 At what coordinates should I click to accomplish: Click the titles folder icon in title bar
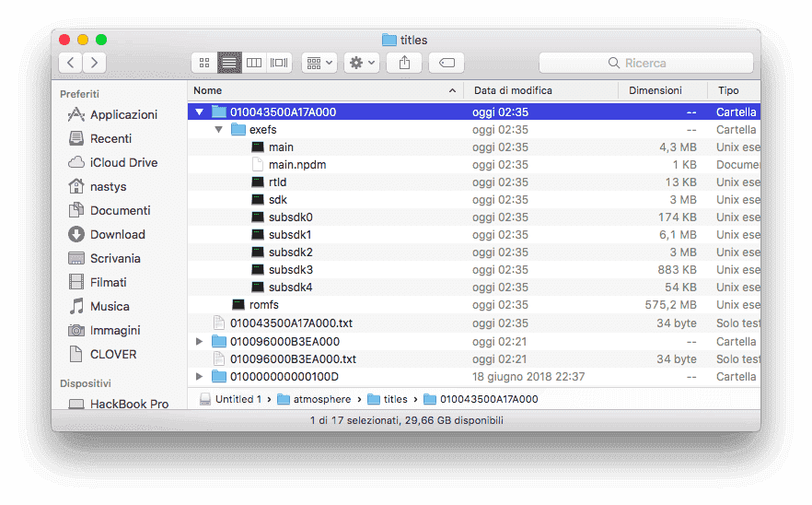[x=389, y=40]
